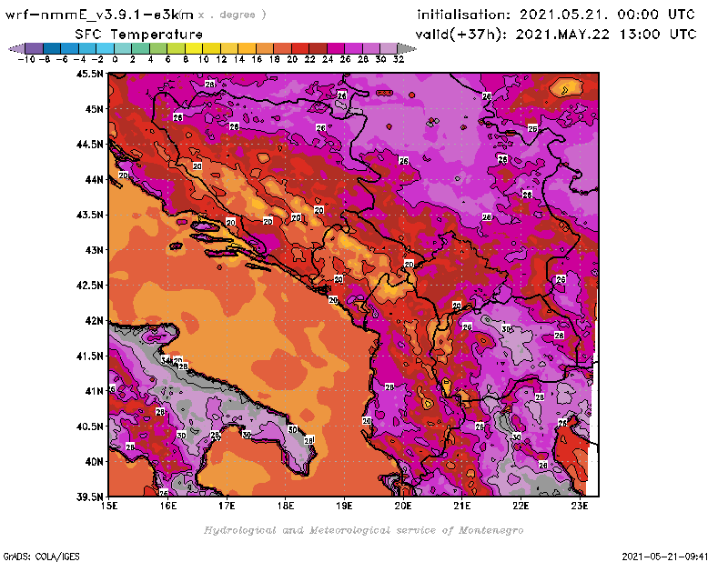Click the '43.5N' latitude label
The image size is (728, 562).
[x=89, y=215]
